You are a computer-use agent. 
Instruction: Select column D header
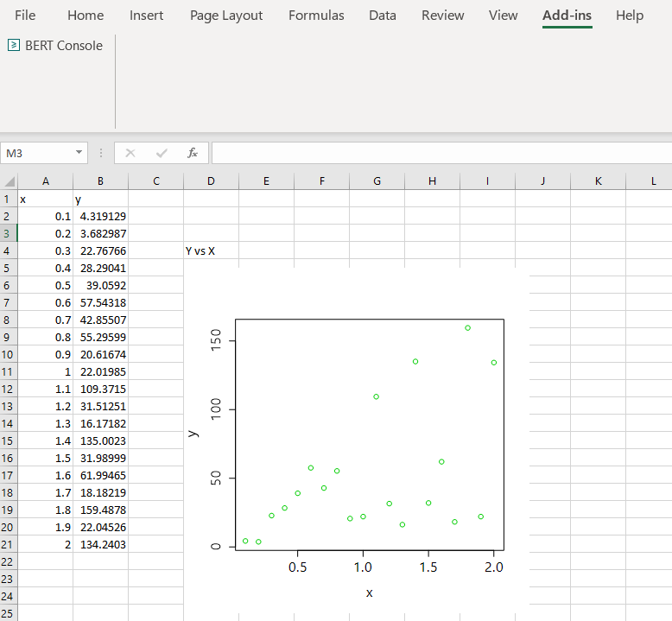click(x=211, y=181)
